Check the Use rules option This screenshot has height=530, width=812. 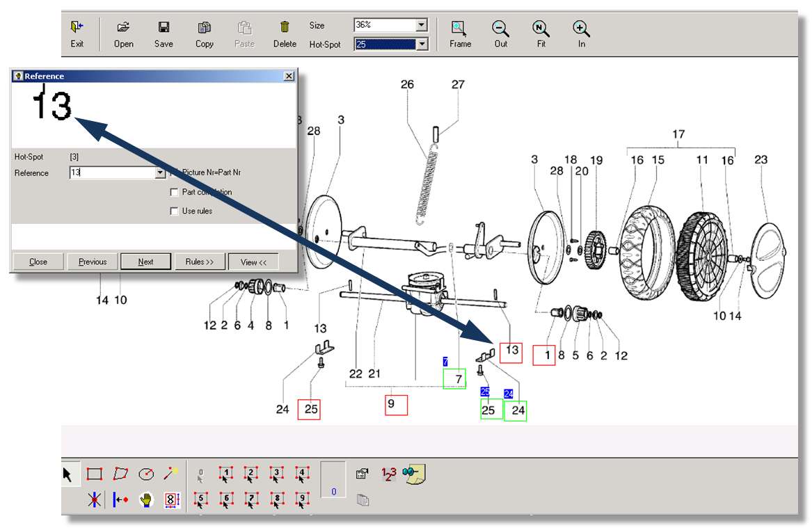pos(175,211)
